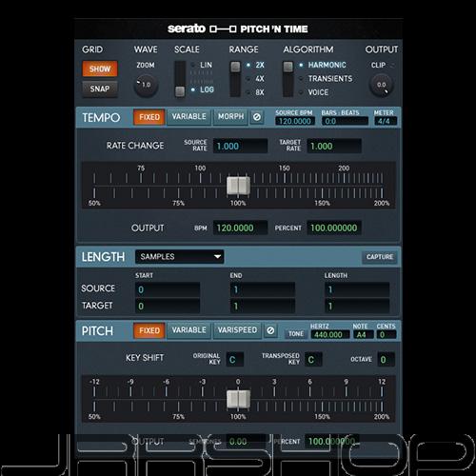
Task: Click the Target End field
Action: click(263, 307)
